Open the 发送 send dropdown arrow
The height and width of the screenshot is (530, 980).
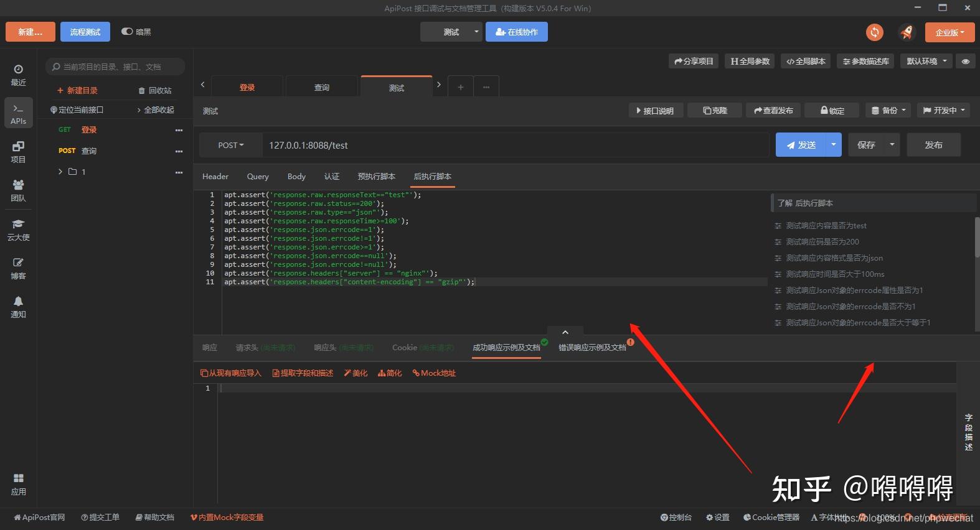[x=834, y=144]
